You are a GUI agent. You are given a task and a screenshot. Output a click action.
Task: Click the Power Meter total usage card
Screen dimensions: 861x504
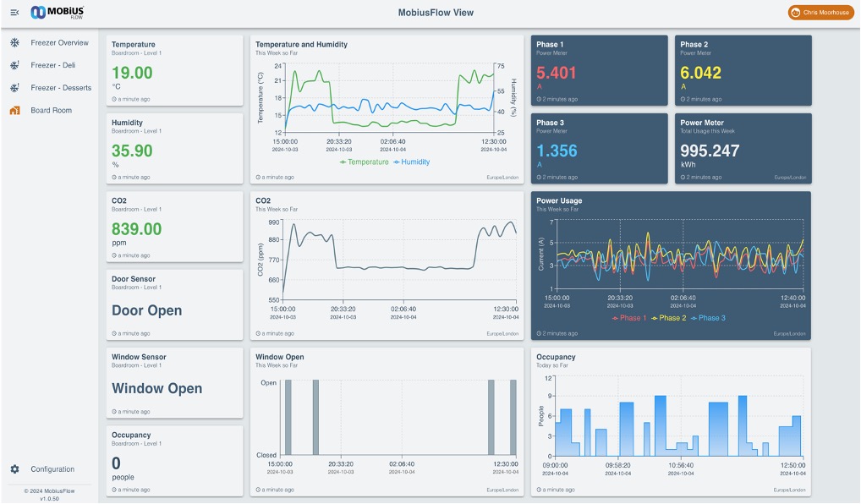[x=743, y=149]
